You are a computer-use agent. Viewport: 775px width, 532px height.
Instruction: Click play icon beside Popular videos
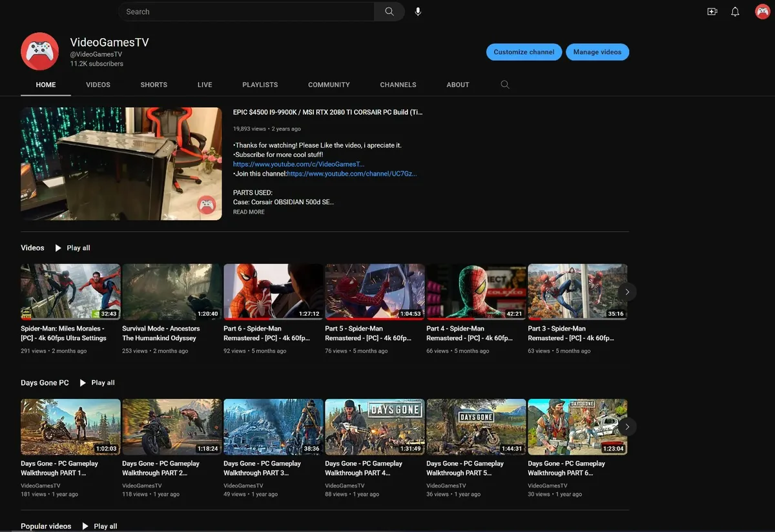pos(85,526)
